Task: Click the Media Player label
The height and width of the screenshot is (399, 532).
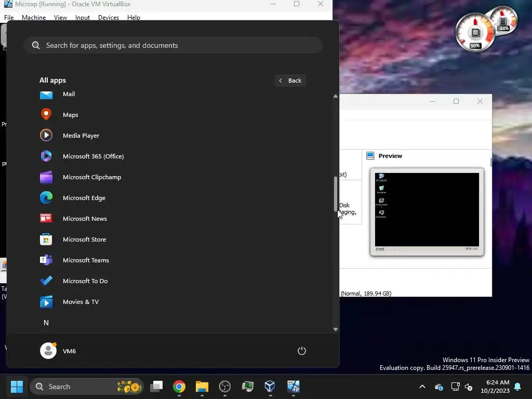Action: [x=81, y=136]
